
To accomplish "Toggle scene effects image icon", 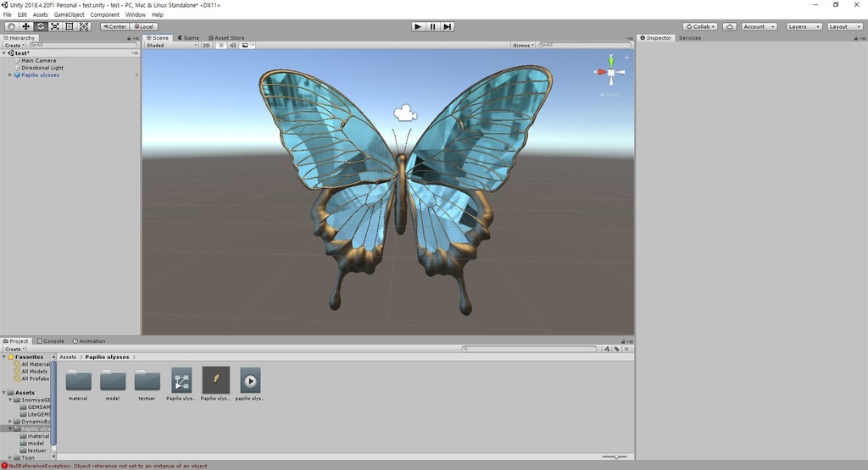I will [245, 46].
